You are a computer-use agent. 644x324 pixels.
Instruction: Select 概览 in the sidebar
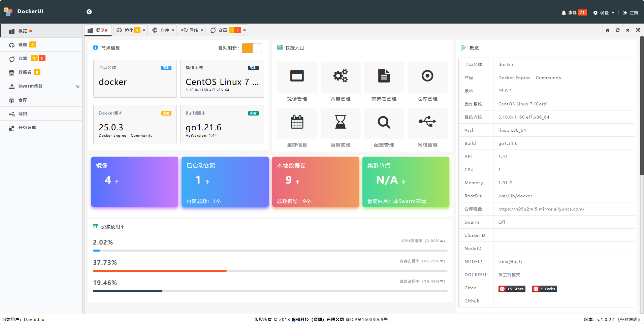click(x=41, y=31)
